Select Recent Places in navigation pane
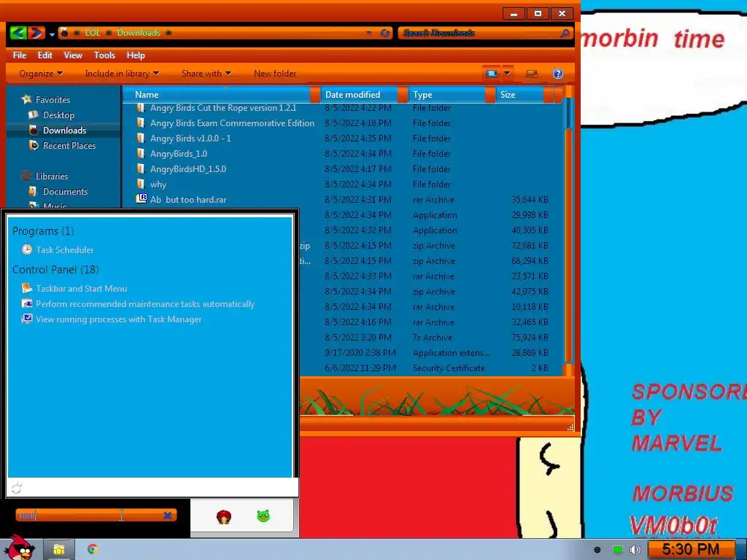 pos(69,145)
